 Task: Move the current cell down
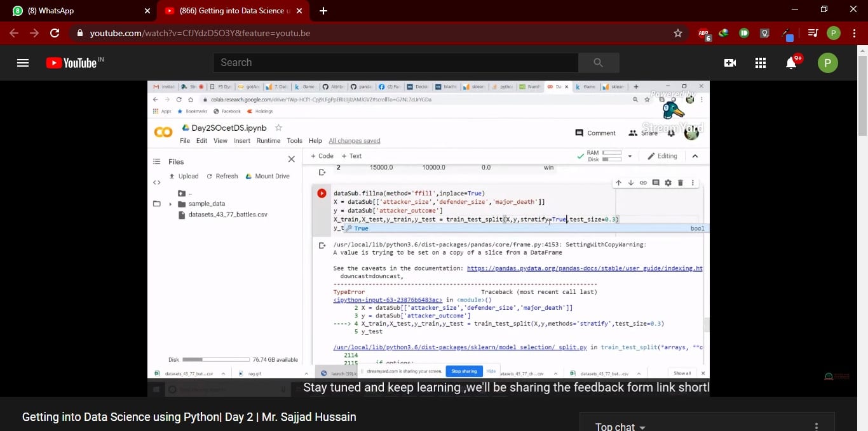(630, 182)
